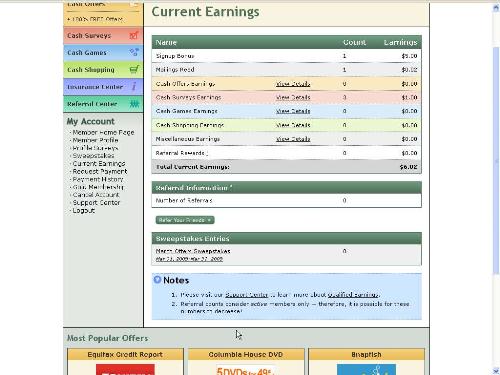The height and width of the screenshot is (375, 500).
Task: Click the Cash Shopping cart icon
Action: tap(134, 69)
